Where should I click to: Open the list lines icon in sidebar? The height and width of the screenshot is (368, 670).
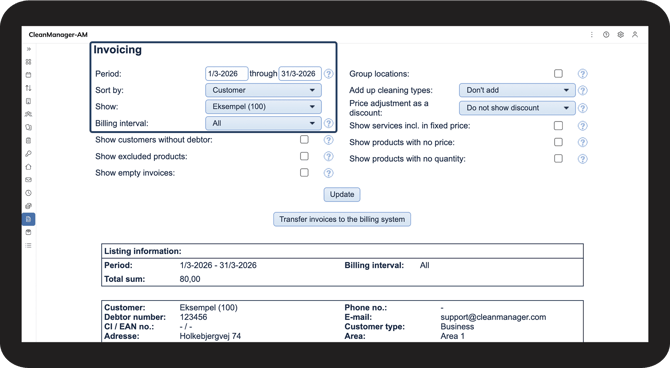click(29, 245)
